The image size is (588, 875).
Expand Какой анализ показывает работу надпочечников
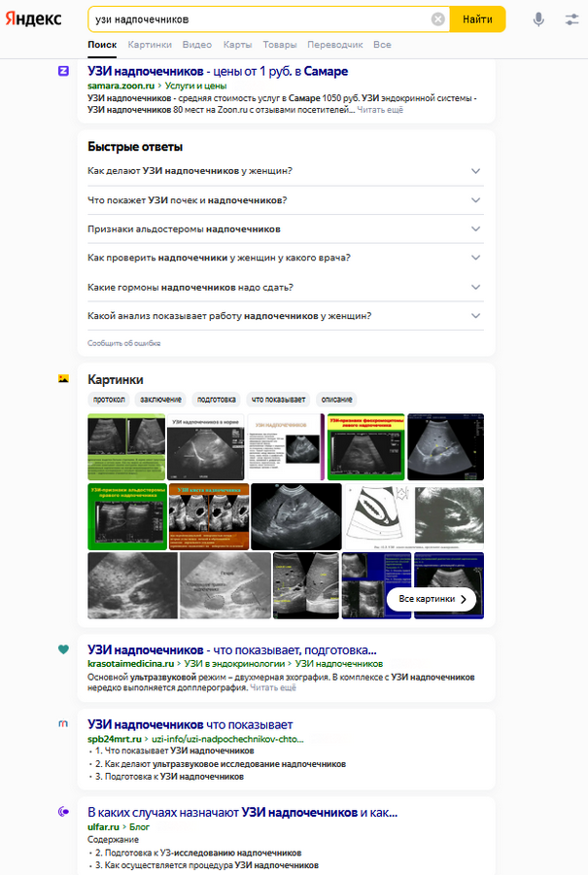(x=285, y=316)
